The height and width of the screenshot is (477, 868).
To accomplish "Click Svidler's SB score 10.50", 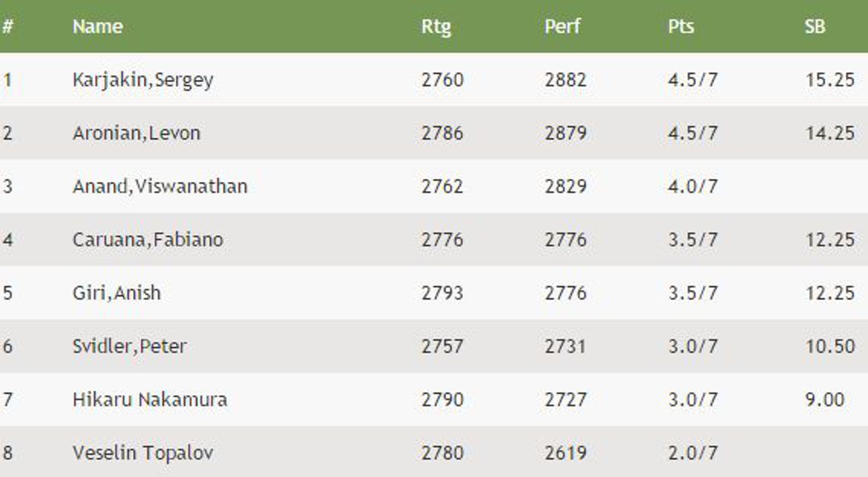I will tap(830, 346).
